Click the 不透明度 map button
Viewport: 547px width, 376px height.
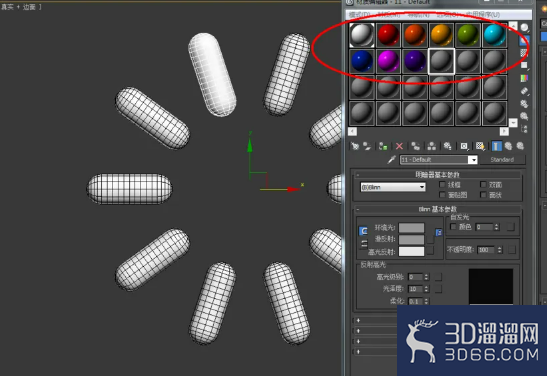pos(512,250)
